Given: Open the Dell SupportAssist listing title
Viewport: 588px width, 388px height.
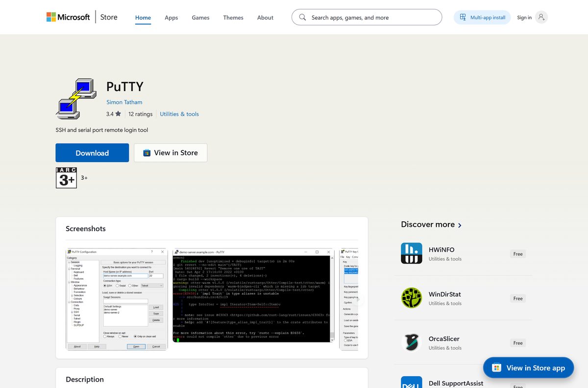Looking at the screenshot, I should (456, 383).
